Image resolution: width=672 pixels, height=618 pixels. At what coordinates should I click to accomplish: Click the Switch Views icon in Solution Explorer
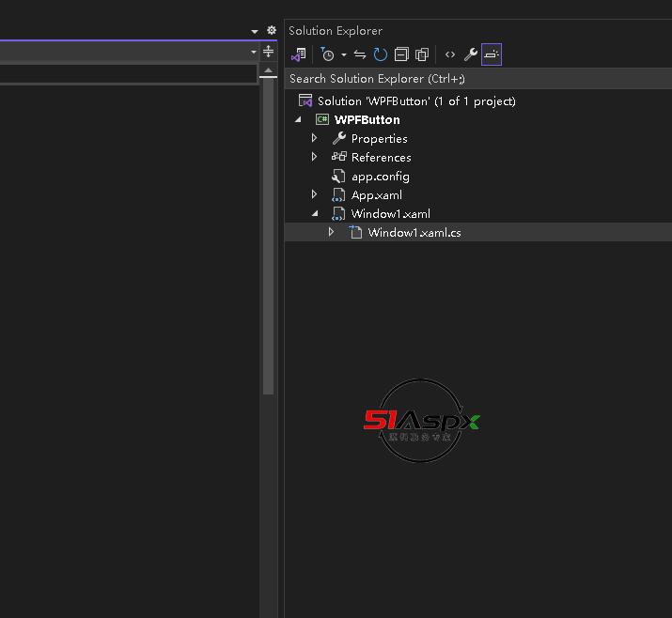coord(299,55)
